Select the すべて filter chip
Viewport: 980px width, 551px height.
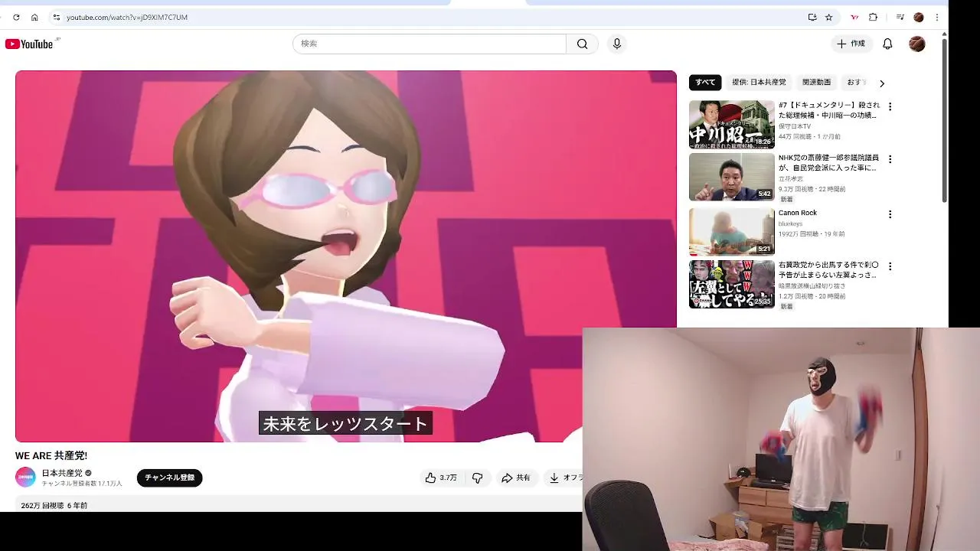coord(705,82)
